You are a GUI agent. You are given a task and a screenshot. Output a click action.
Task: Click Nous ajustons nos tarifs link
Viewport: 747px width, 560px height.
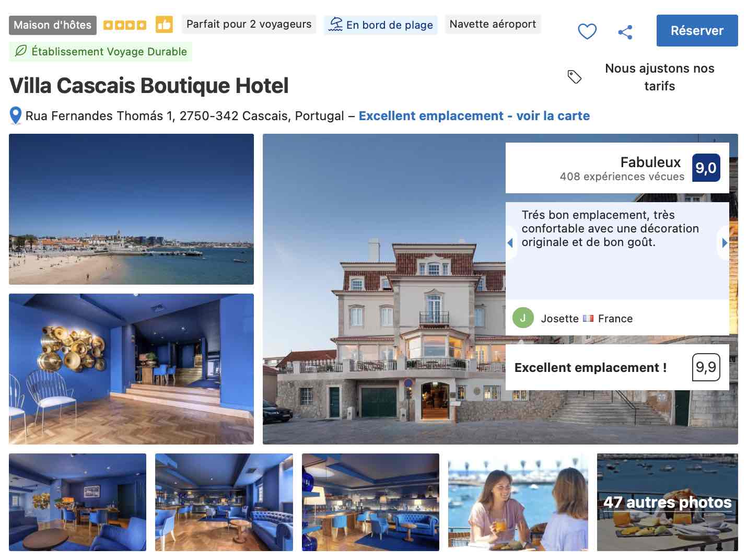tap(659, 77)
